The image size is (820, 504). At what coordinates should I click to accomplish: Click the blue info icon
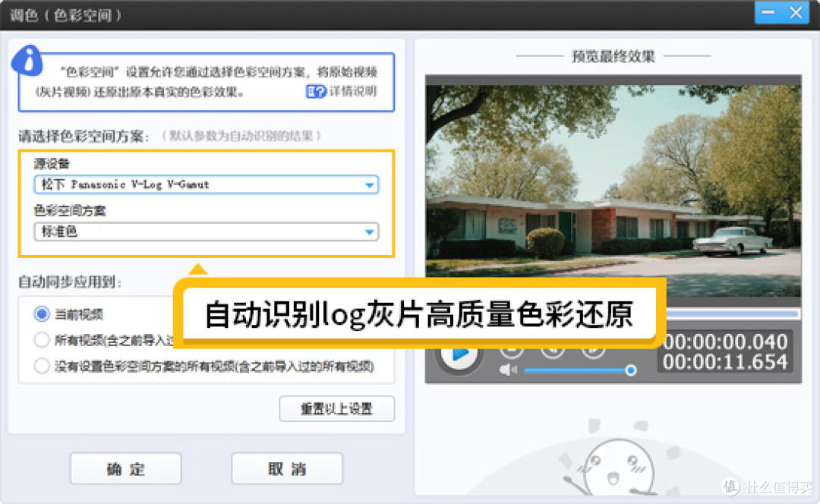pos(27,61)
